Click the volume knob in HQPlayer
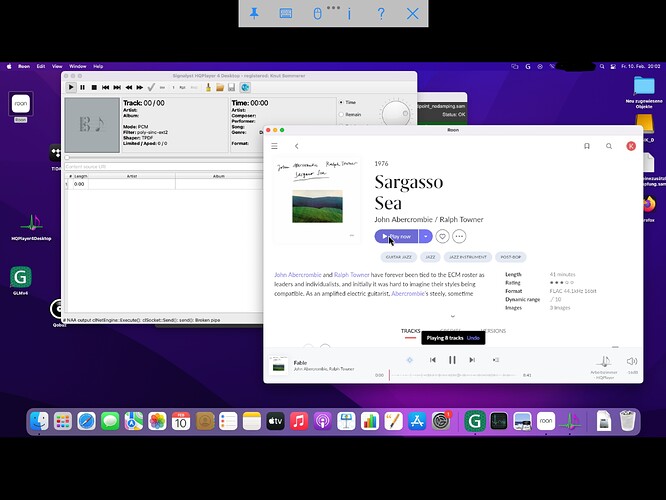Viewport: 666px width, 500px height. pos(396,113)
